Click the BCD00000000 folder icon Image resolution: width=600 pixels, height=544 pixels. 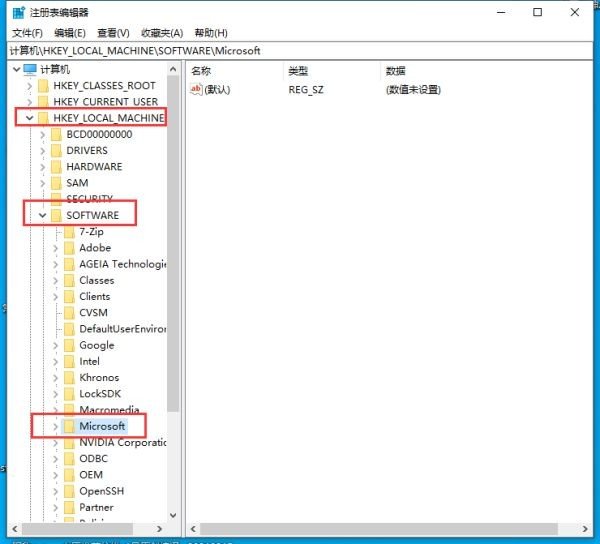(x=57, y=134)
